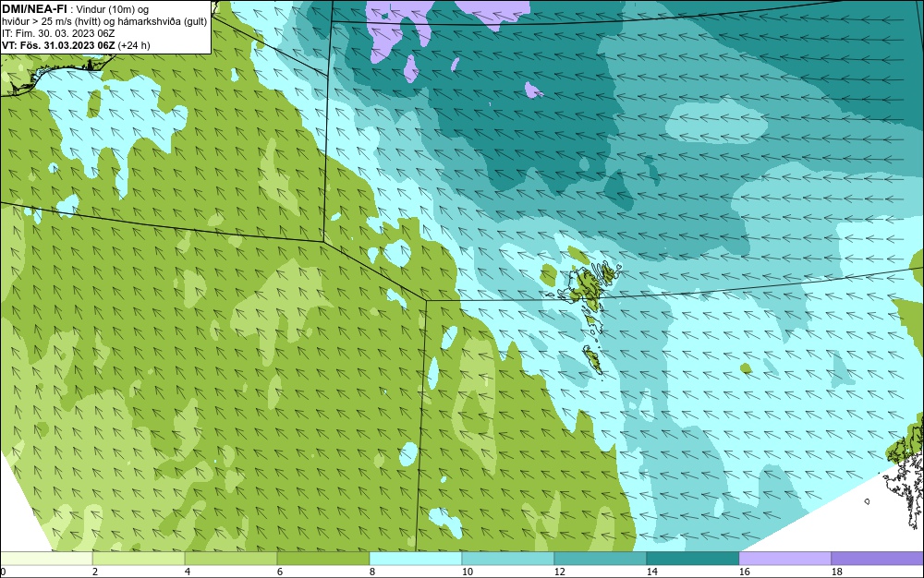Click the southernmost Faroe island (Suðuroy)
The height and width of the screenshot is (578, 924).
(x=592, y=358)
